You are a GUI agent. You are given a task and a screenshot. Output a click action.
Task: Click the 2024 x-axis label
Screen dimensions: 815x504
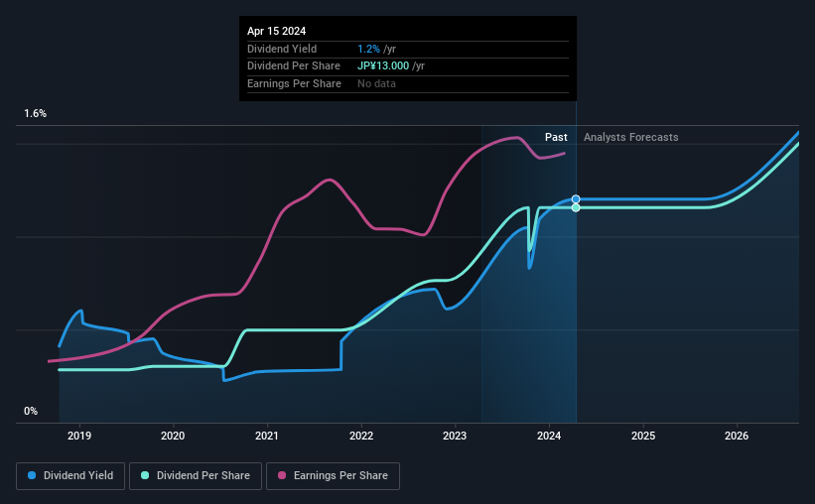[x=549, y=436]
